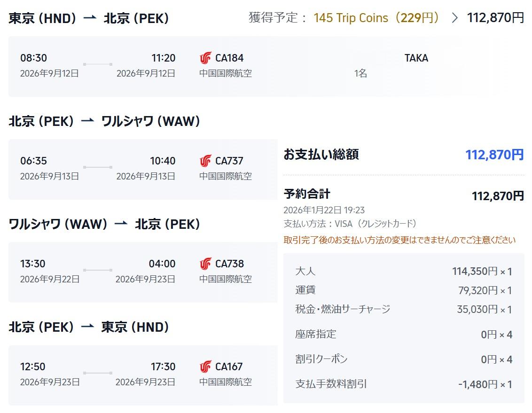
Task: Select flight number CA737
Action: click(x=229, y=161)
